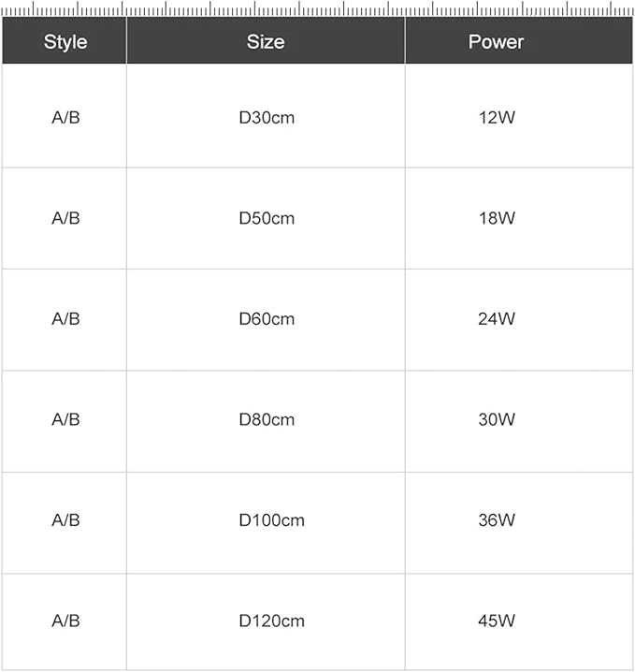Select the D50cm size cell
Screen dimensions: 635x672
click(267, 218)
